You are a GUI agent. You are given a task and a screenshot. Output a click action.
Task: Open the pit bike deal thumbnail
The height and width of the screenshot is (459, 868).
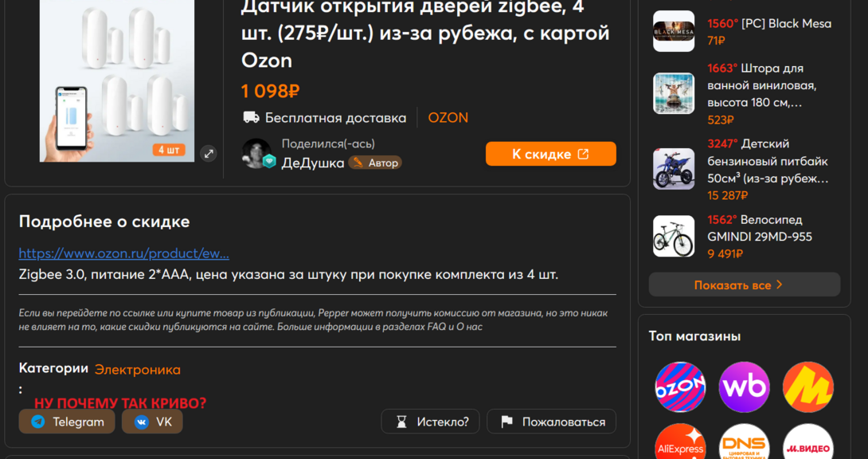674,169
